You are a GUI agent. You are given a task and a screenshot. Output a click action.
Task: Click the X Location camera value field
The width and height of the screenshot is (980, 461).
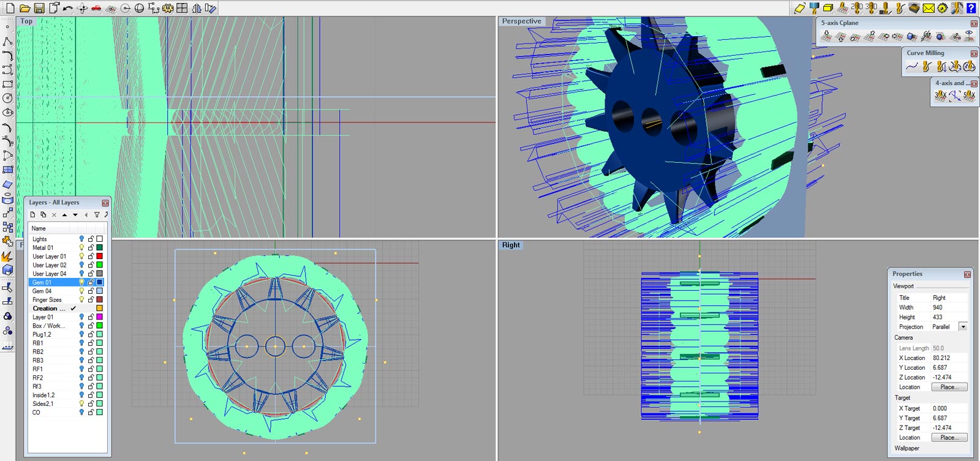948,358
